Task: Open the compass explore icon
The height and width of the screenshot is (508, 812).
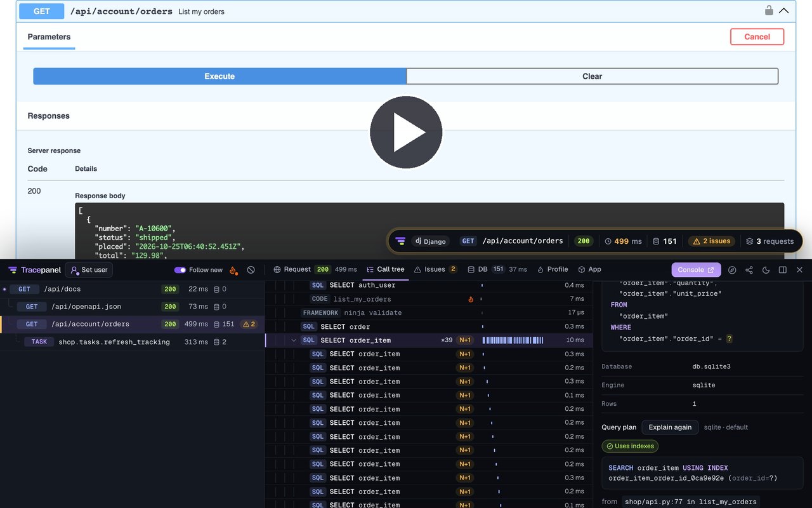Action: point(732,270)
